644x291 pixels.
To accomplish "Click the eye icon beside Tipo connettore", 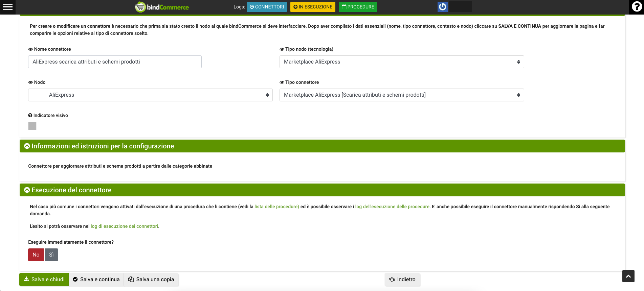I will pyautogui.click(x=282, y=82).
